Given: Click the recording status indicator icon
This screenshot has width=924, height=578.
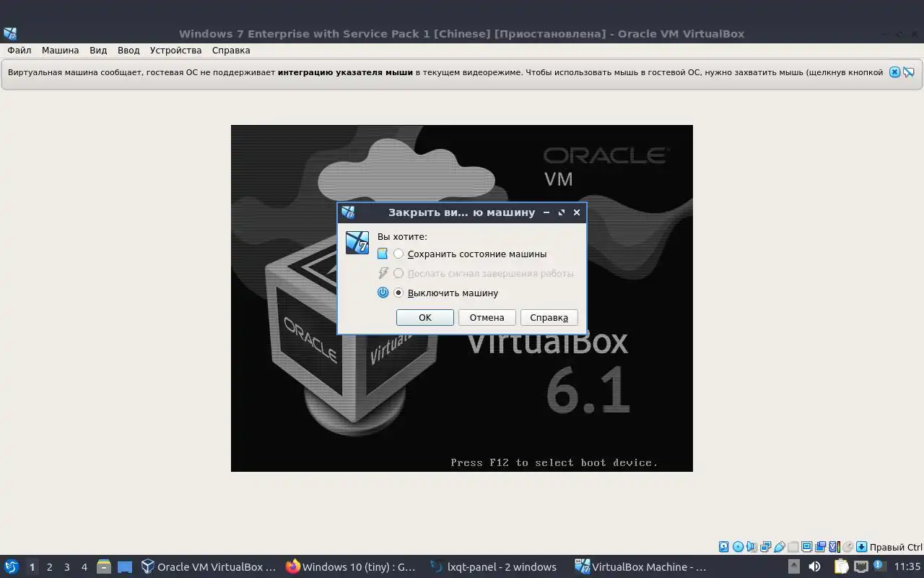Looking at the screenshot, I should 821,547.
